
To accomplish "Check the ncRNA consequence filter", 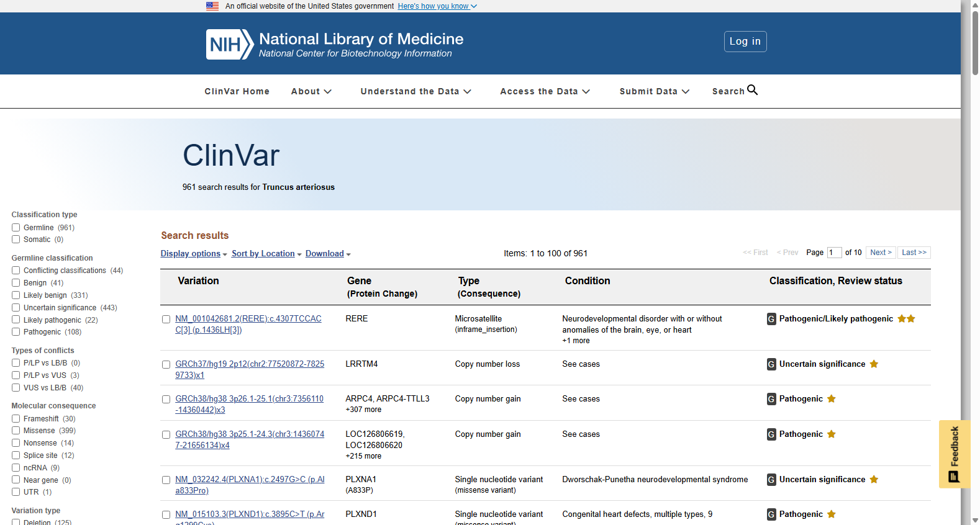I will 16,468.
